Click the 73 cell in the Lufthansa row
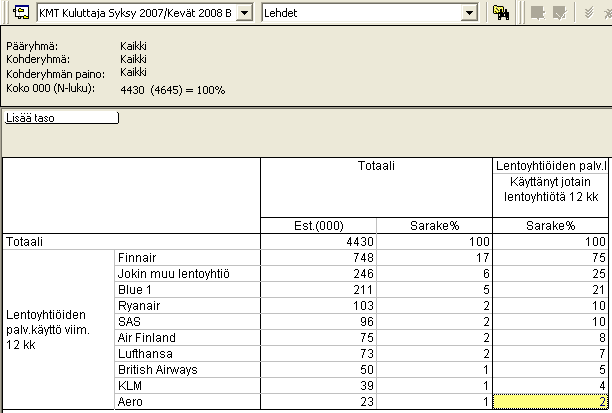 tap(318, 354)
